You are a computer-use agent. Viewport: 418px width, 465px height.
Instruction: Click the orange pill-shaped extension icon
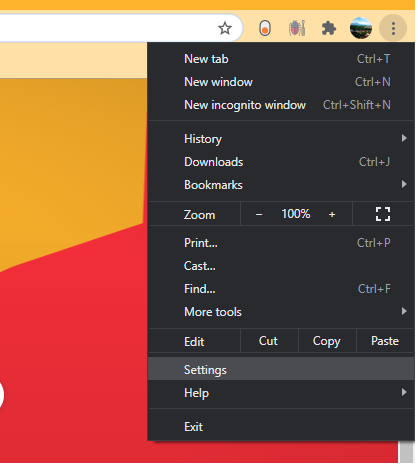point(266,28)
